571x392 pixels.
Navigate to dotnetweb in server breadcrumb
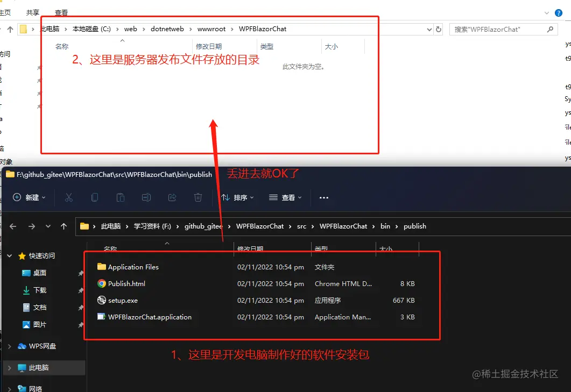[167, 28]
